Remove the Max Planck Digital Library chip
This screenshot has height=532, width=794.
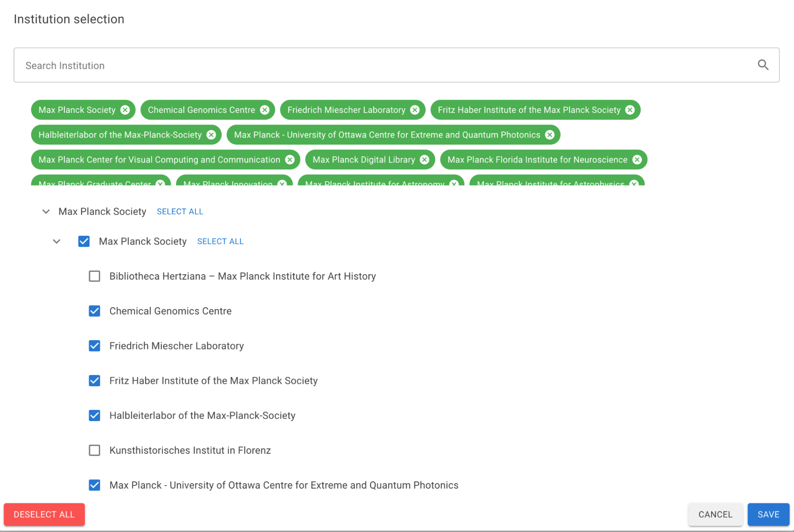pyautogui.click(x=425, y=160)
